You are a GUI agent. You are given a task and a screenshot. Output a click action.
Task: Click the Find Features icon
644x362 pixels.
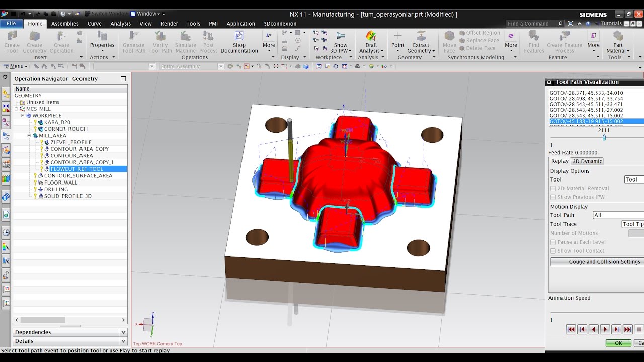coord(534,36)
